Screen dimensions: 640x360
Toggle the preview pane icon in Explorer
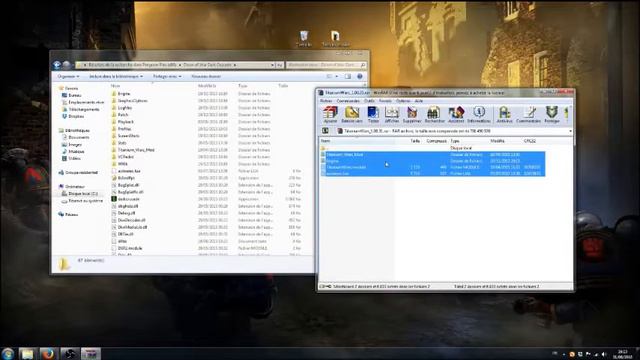(x=348, y=76)
